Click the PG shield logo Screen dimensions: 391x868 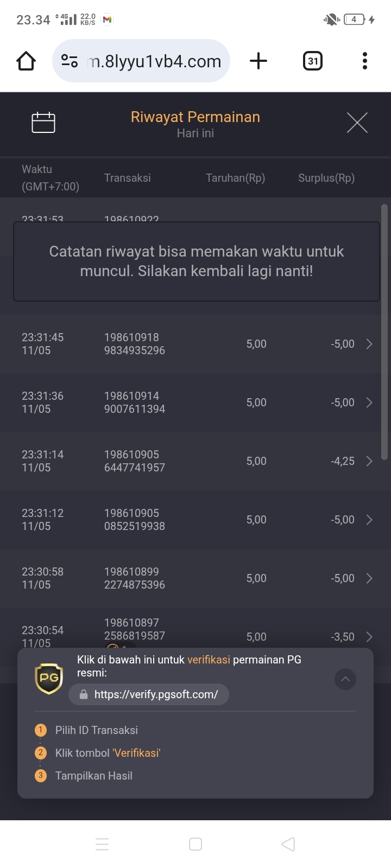[x=49, y=678]
